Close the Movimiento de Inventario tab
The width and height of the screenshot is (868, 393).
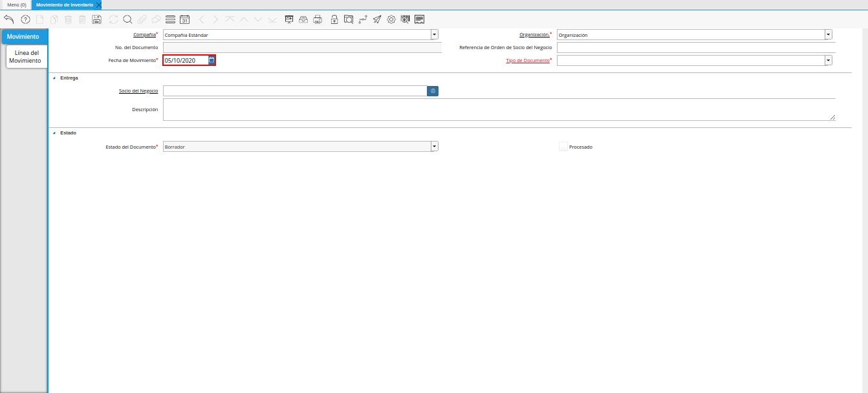pyautogui.click(x=99, y=5)
